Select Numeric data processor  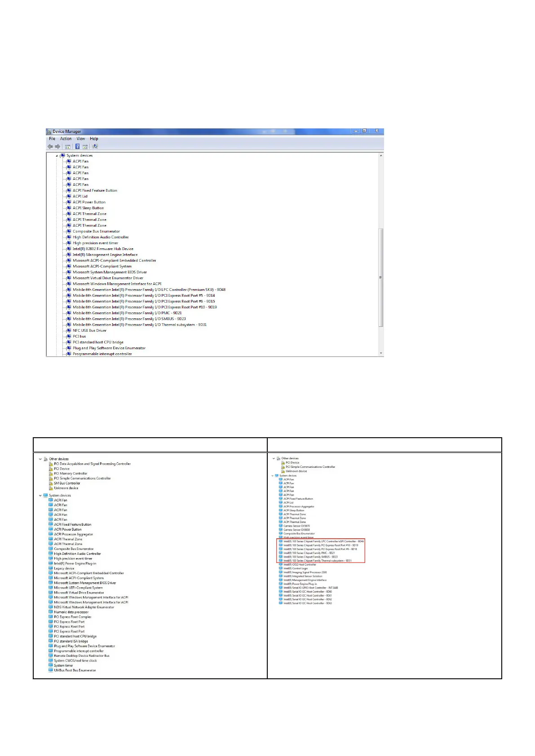[71, 612]
